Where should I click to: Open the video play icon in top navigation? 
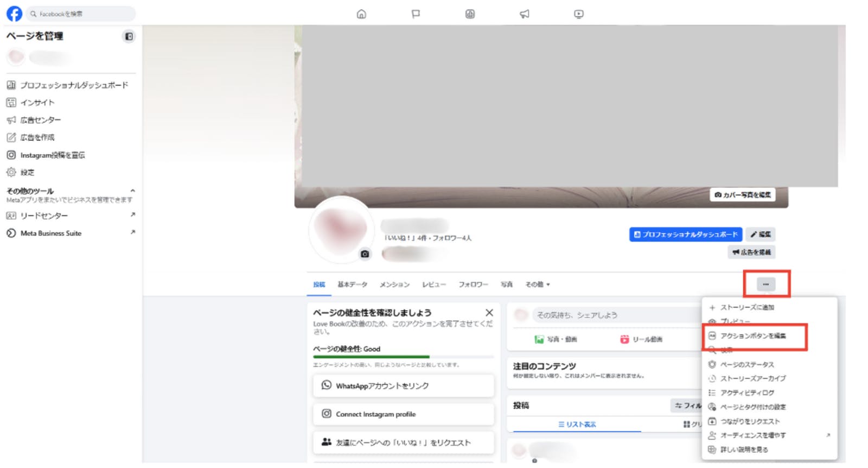[579, 14]
